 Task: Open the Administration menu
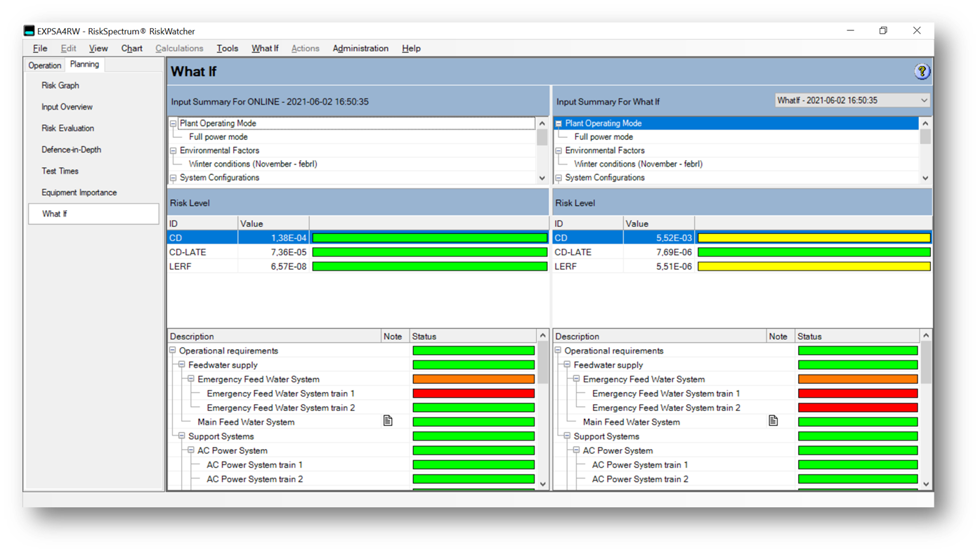(x=360, y=48)
